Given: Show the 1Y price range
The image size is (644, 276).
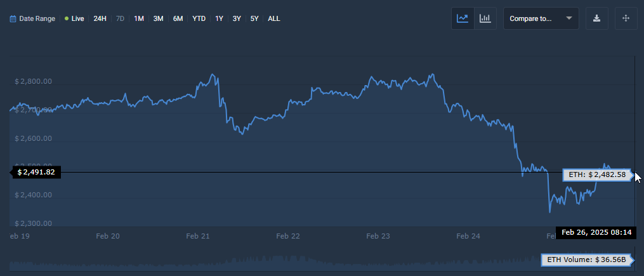Looking at the screenshot, I should pos(219,19).
